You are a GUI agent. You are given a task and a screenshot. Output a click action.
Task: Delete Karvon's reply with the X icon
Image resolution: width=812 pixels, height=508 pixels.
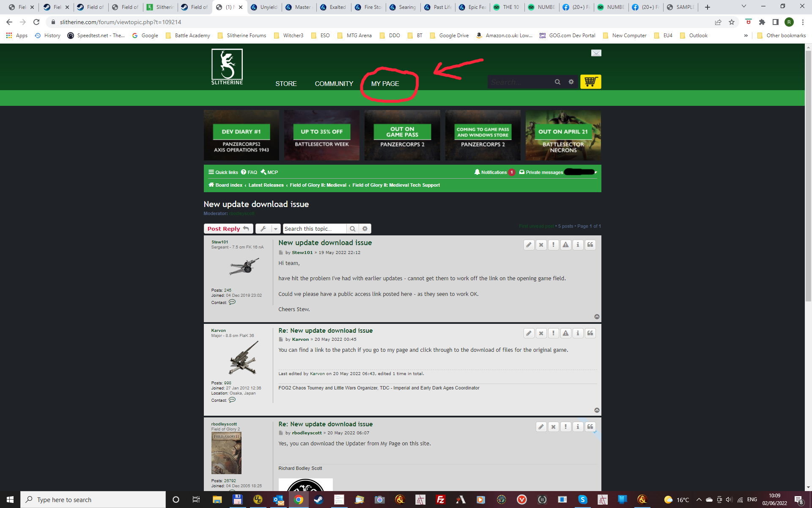point(541,333)
